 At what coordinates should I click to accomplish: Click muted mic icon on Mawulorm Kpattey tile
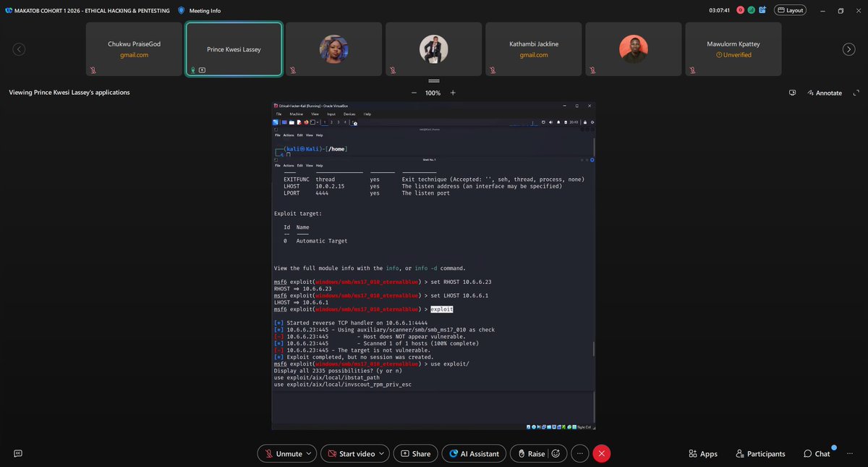pyautogui.click(x=692, y=70)
